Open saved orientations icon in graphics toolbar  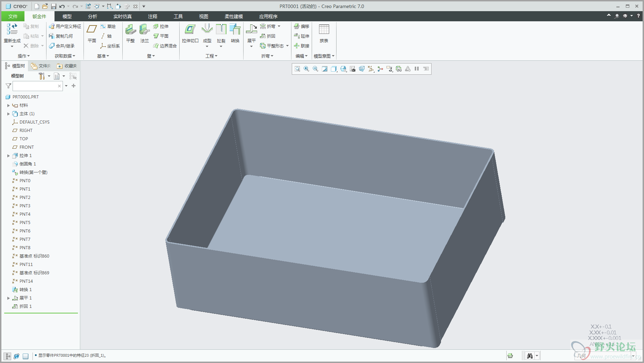[x=343, y=69]
